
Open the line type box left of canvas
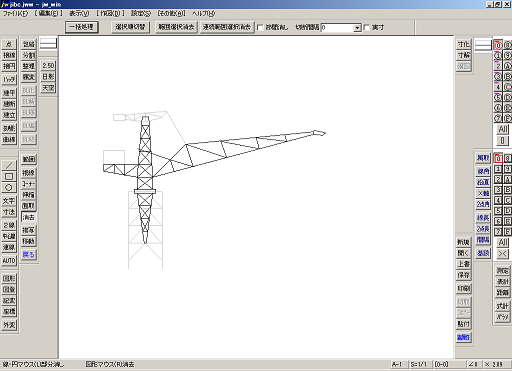[x=48, y=43]
